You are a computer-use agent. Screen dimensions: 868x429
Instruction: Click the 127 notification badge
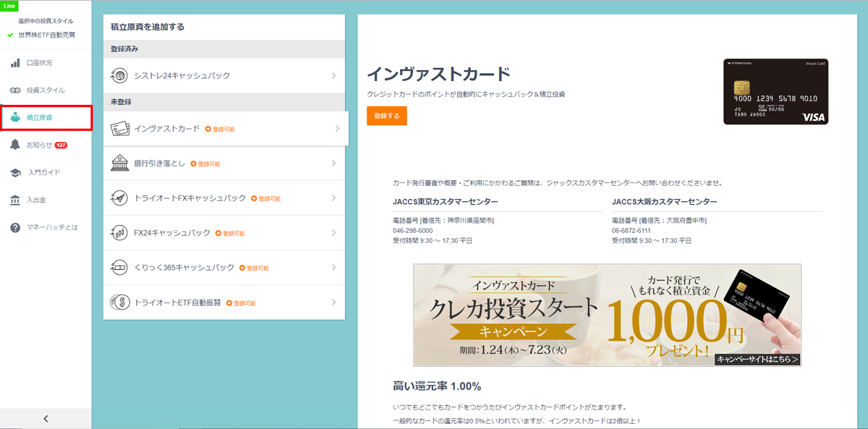61,145
